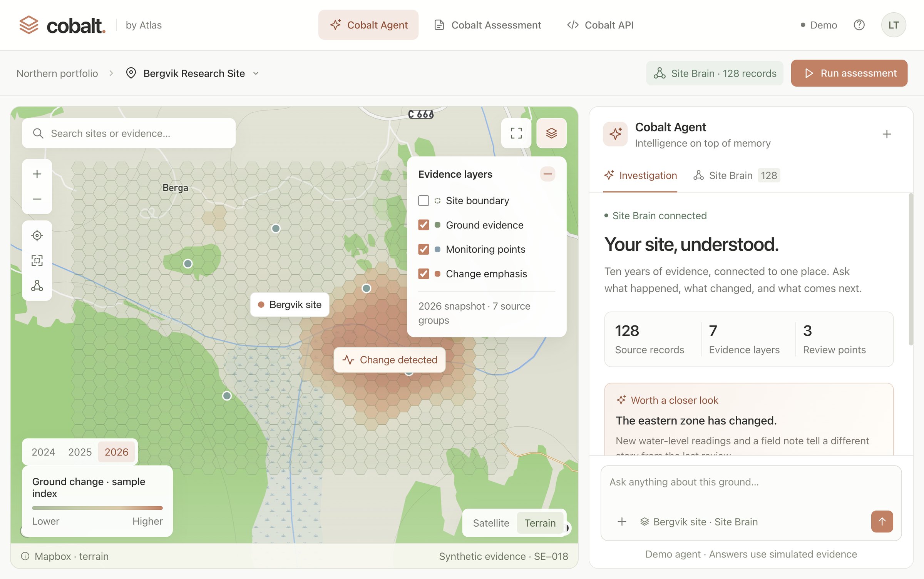Image resolution: width=924 pixels, height=579 pixels.
Task: Click the Change detected map label
Action: tap(390, 360)
